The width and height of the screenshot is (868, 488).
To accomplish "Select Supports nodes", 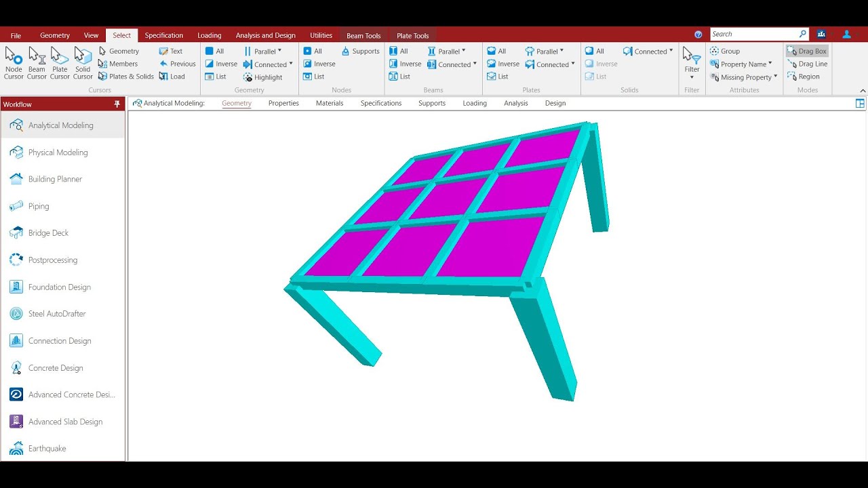I will [x=360, y=51].
